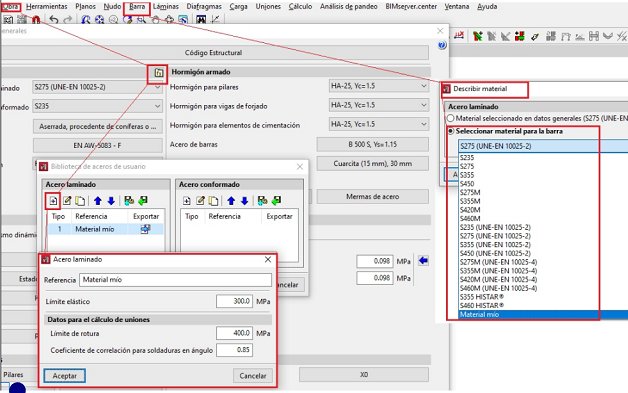Viewport: 628px width, 393px height.
Task: Click the bar material combo box showing S275
Action: [x=543, y=146]
